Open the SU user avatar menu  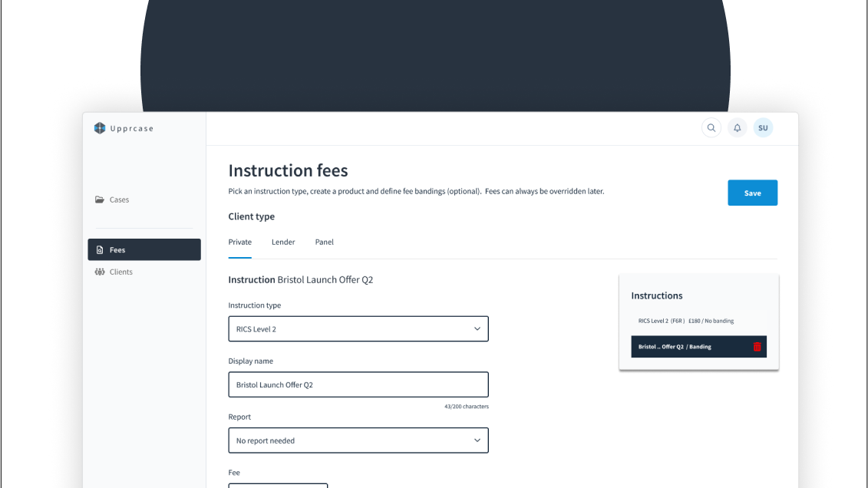click(763, 128)
